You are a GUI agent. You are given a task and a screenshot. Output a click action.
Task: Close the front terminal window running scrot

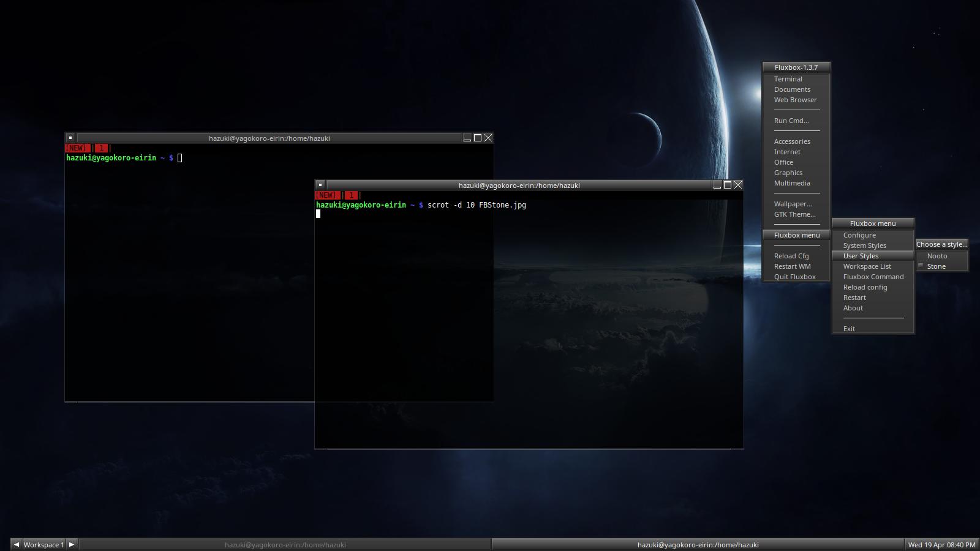pos(738,185)
